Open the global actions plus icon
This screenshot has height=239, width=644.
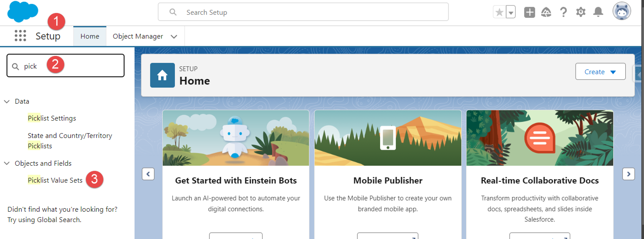[530, 12]
